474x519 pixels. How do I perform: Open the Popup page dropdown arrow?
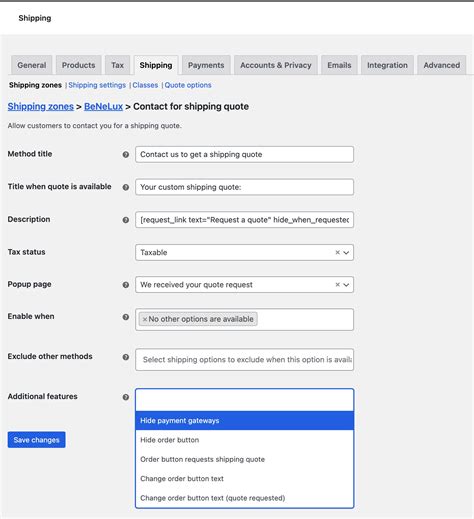click(x=346, y=285)
